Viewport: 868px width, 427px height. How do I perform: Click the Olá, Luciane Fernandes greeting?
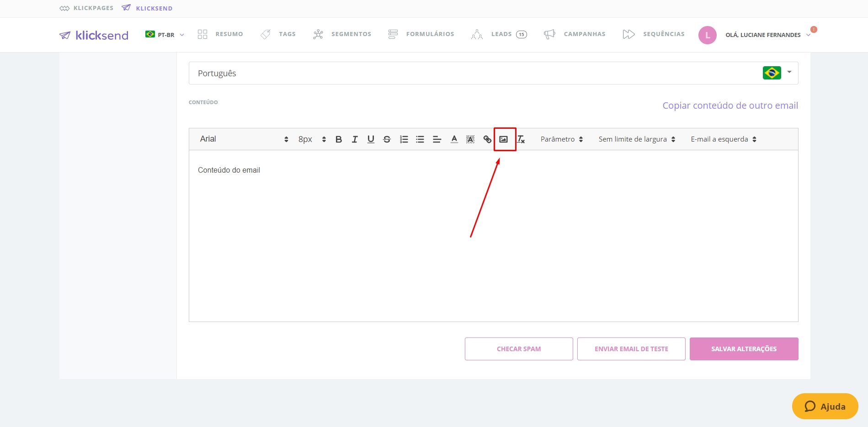click(x=763, y=35)
